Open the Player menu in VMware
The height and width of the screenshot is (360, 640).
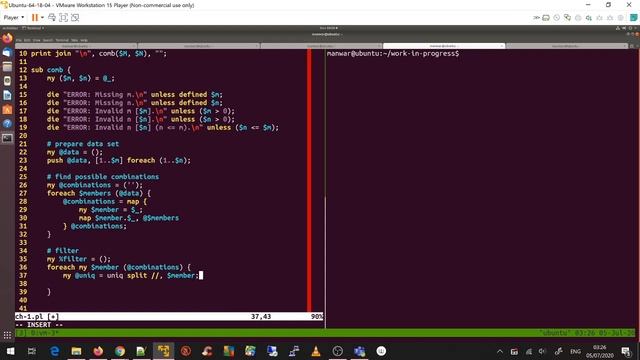click(x=13, y=18)
